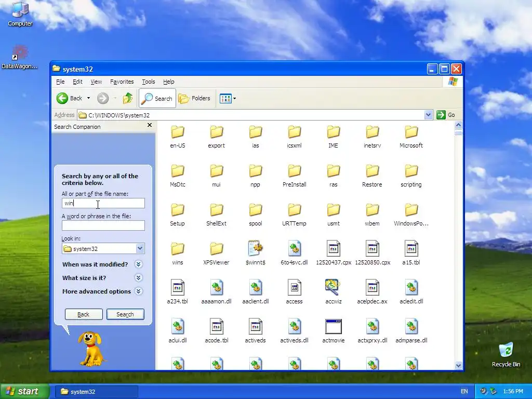Open the Look in dropdown
The image size is (532, 399).
(x=140, y=249)
